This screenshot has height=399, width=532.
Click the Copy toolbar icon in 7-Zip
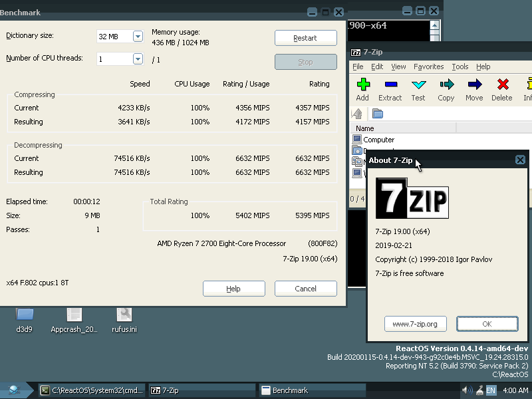pos(446,90)
